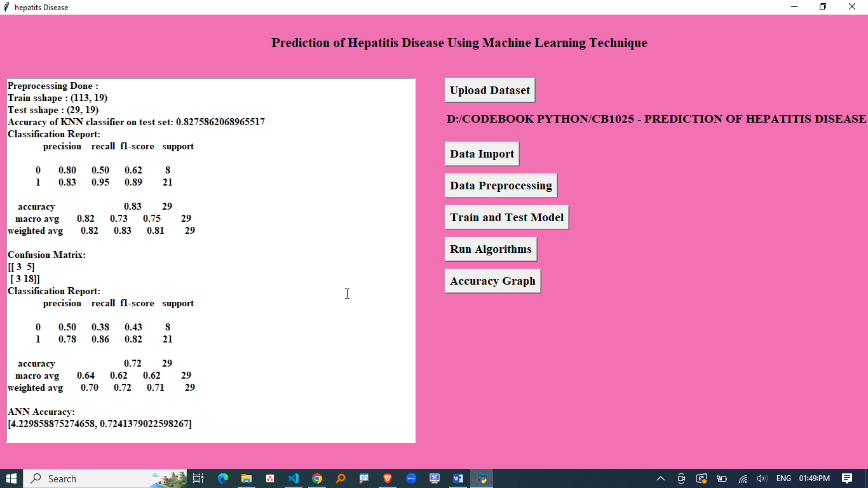Click the 'Confusion Matrix:' label
Viewport: 868px width, 488px height.
tap(46, 255)
